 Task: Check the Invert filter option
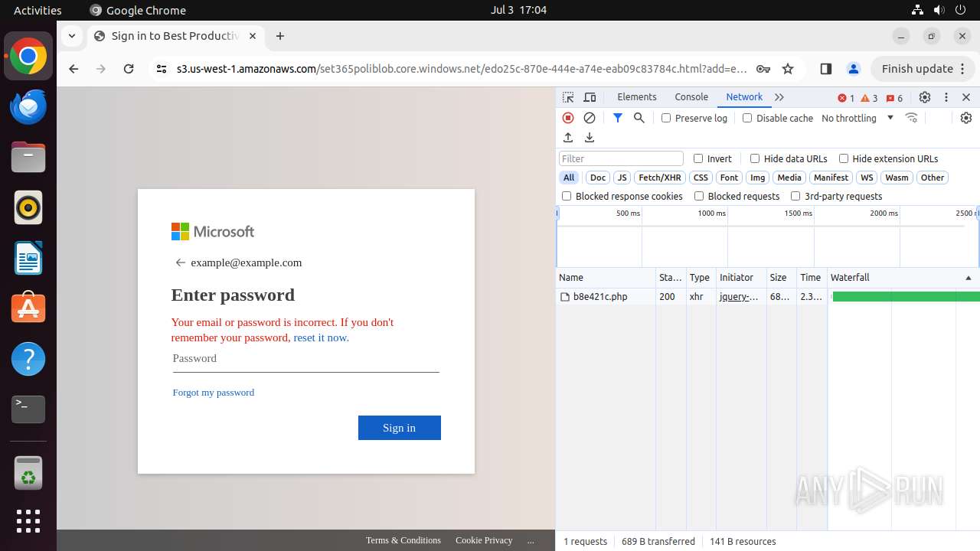click(698, 158)
